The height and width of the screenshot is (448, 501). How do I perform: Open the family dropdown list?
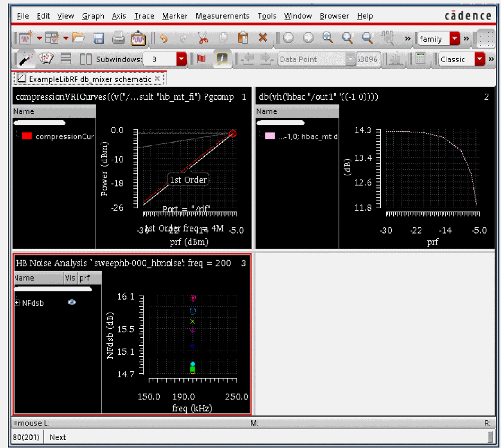coord(454,39)
